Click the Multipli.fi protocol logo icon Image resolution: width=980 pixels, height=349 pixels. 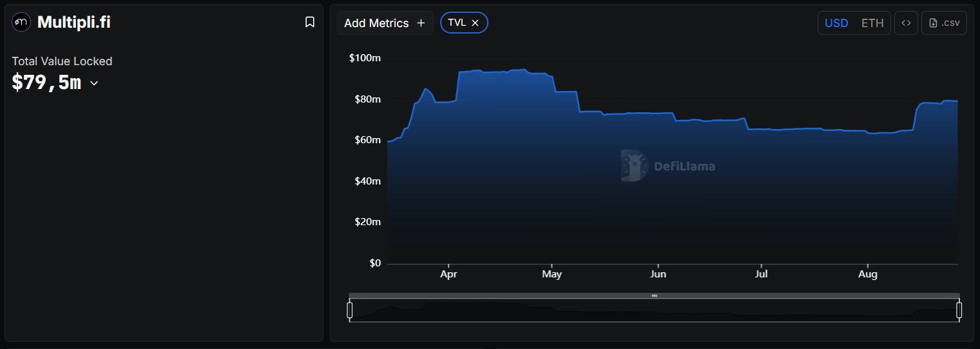pyautogui.click(x=21, y=22)
